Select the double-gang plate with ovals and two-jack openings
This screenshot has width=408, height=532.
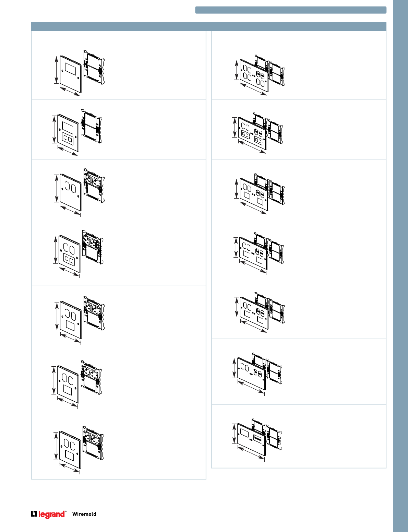[x=252, y=133]
